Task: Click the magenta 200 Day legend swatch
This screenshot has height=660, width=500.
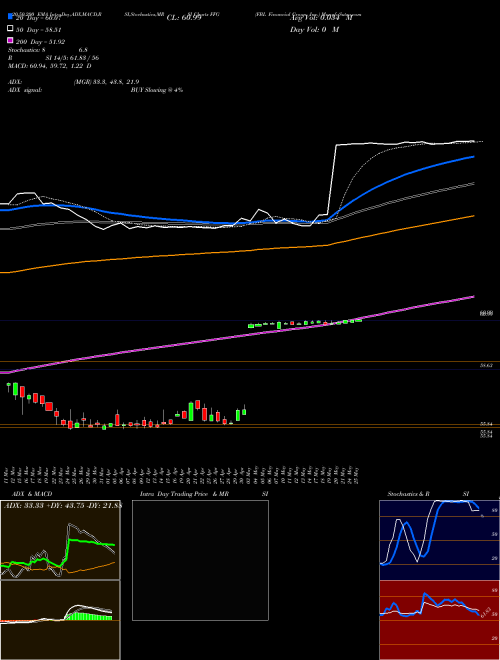Action: click(x=10, y=40)
